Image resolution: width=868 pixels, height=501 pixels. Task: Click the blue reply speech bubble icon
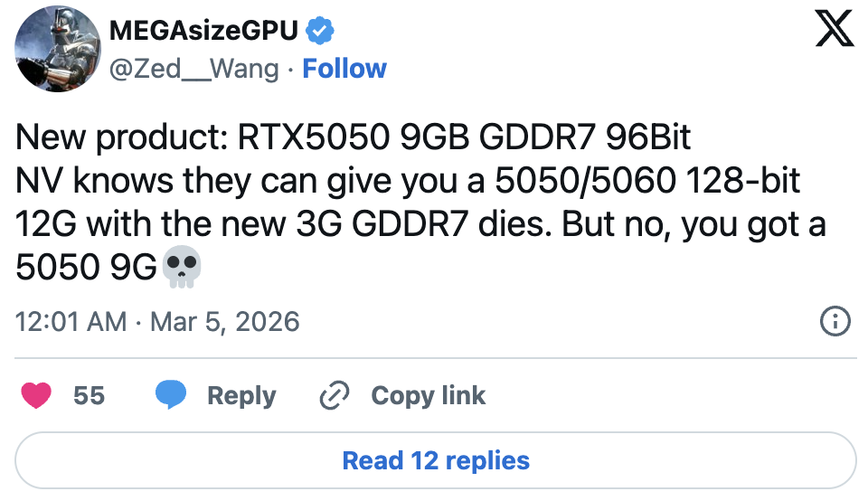pos(171,395)
